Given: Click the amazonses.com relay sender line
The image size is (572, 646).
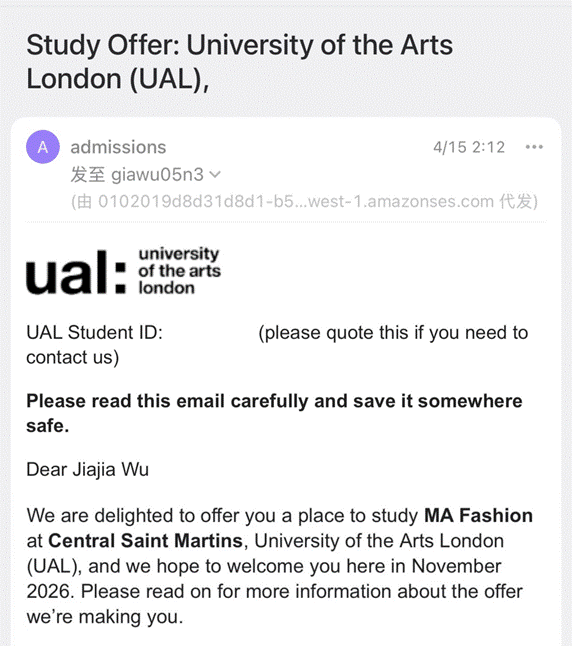Looking at the screenshot, I should pyautogui.click(x=304, y=201).
